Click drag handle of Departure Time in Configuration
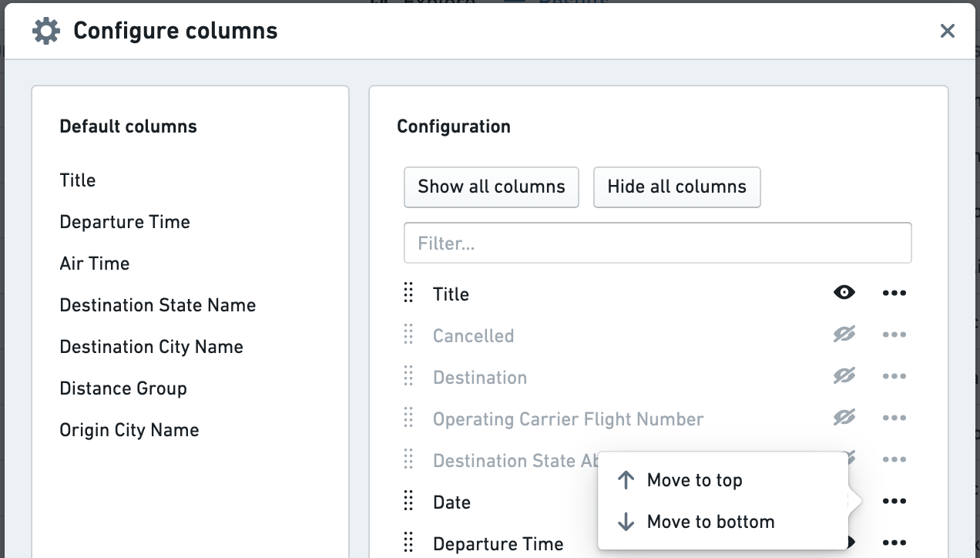Screen dimensions: 980x558 pyautogui.click(x=408, y=543)
